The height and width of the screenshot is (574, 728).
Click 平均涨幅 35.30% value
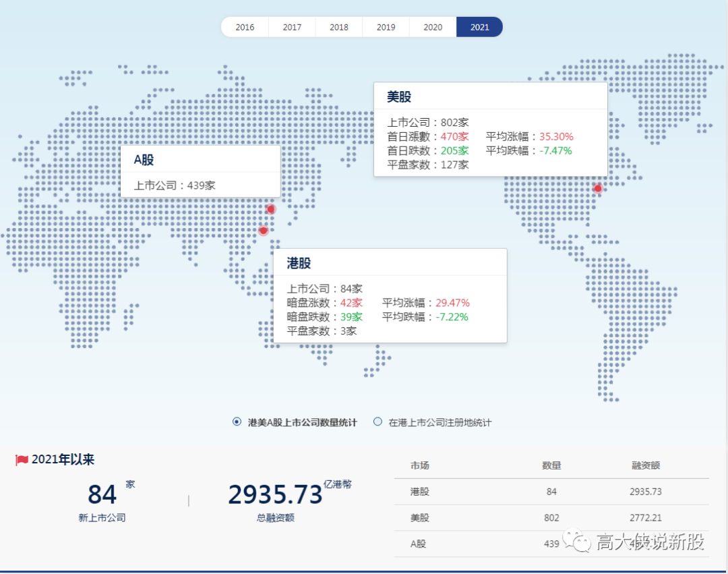coord(556,136)
